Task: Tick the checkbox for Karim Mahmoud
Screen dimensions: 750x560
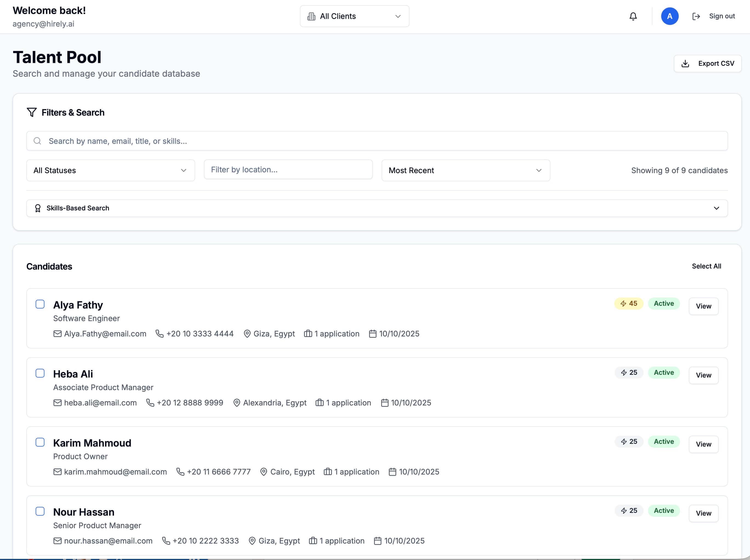Action: (40, 442)
